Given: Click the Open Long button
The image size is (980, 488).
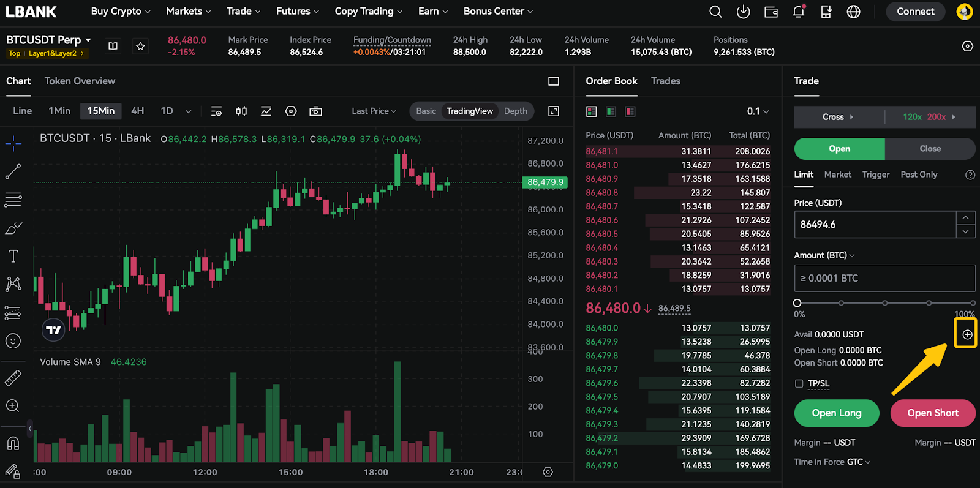Looking at the screenshot, I should 837,413.
